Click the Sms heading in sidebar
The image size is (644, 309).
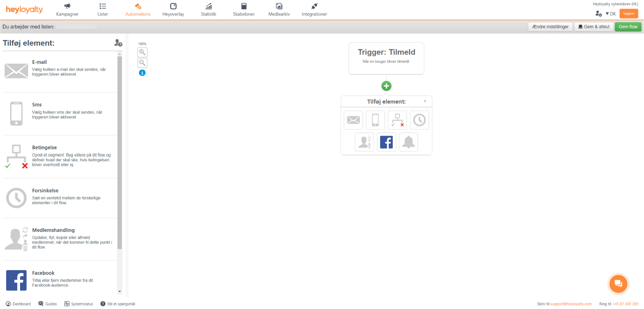pos(37,105)
